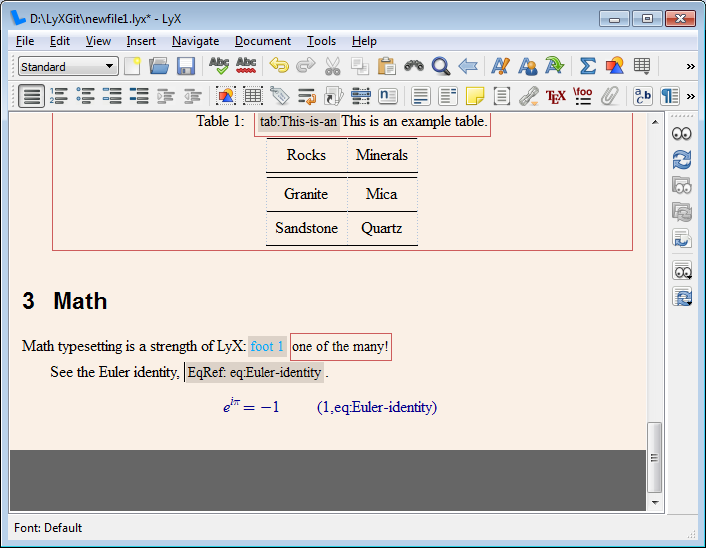
Task: Select the default paragraph layout button
Action: (32, 96)
